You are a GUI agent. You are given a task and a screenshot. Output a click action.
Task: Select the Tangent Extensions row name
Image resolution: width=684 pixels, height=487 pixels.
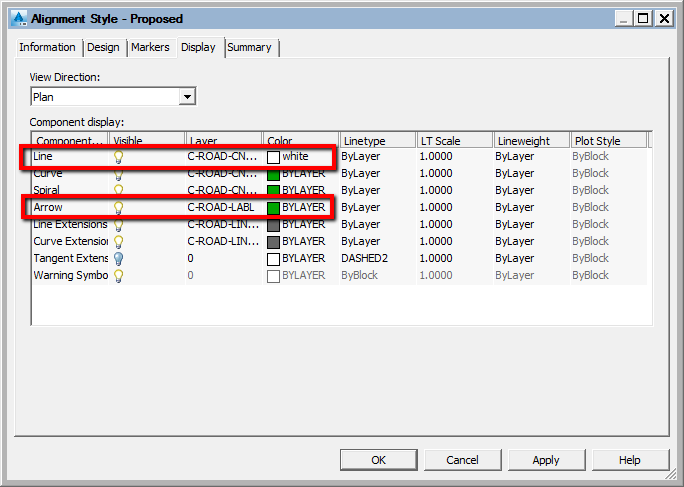(x=71, y=258)
